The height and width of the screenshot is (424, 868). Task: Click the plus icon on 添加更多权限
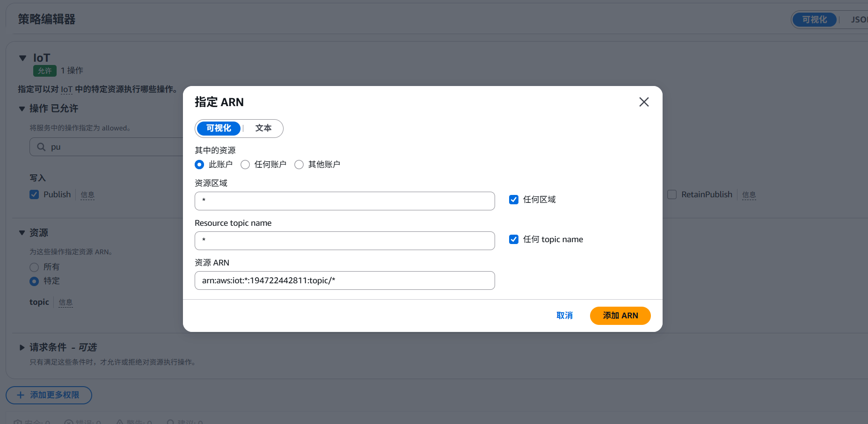coord(21,395)
